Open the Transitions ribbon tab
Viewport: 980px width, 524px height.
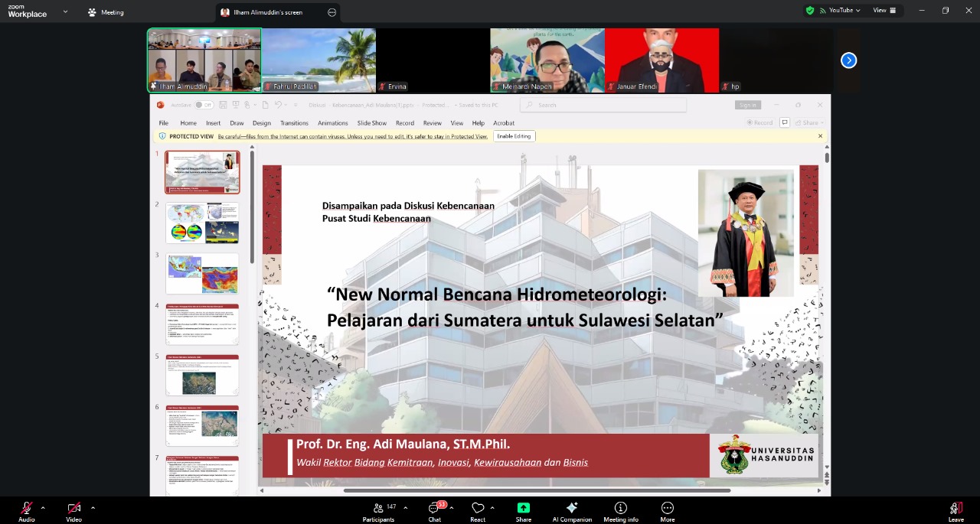(x=294, y=123)
